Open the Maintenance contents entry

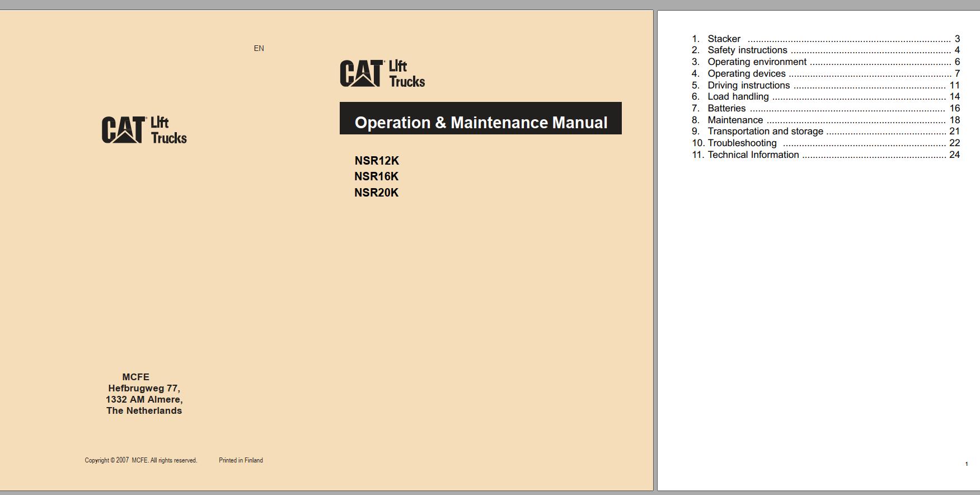coord(826,120)
